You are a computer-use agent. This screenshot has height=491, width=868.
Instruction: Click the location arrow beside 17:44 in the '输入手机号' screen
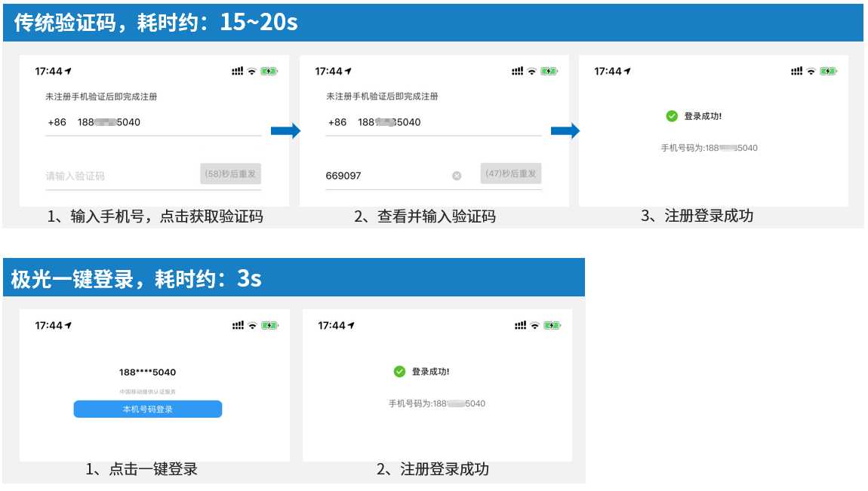click(x=68, y=71)
